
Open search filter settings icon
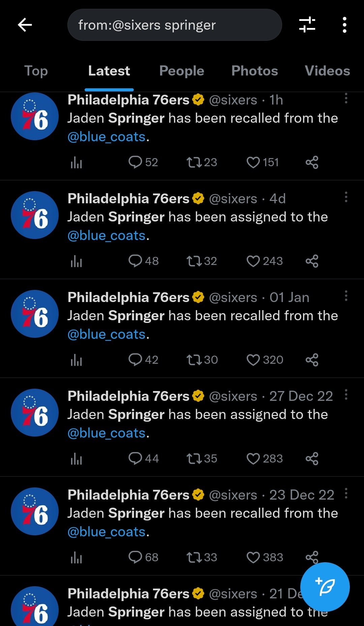307,25
